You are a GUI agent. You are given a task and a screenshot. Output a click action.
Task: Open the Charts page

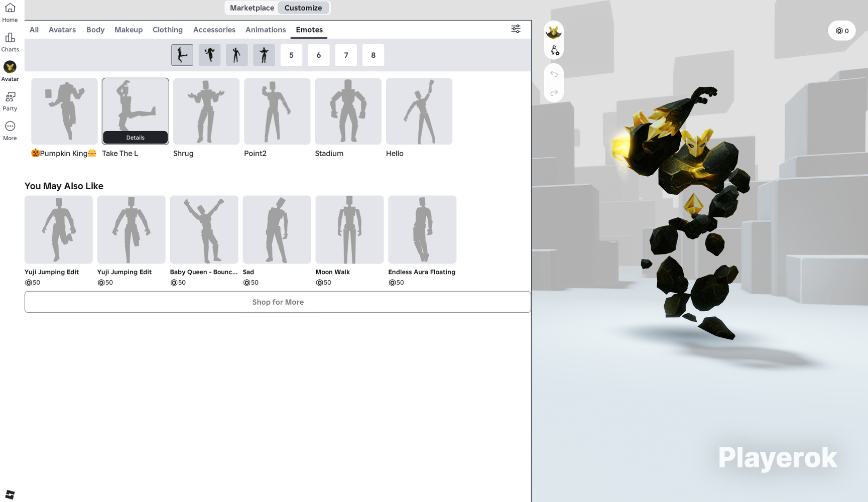10,43
